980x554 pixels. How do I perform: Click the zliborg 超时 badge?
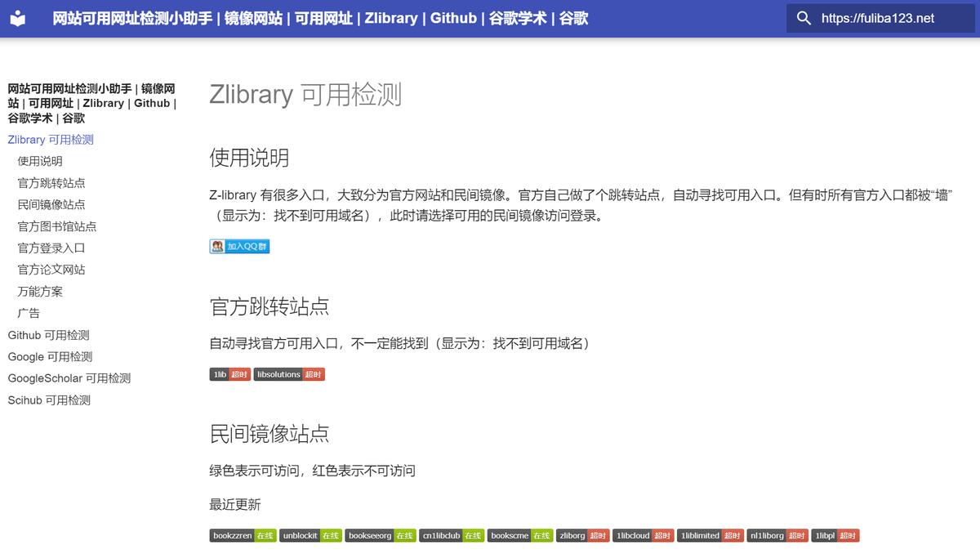coord(583,536)
